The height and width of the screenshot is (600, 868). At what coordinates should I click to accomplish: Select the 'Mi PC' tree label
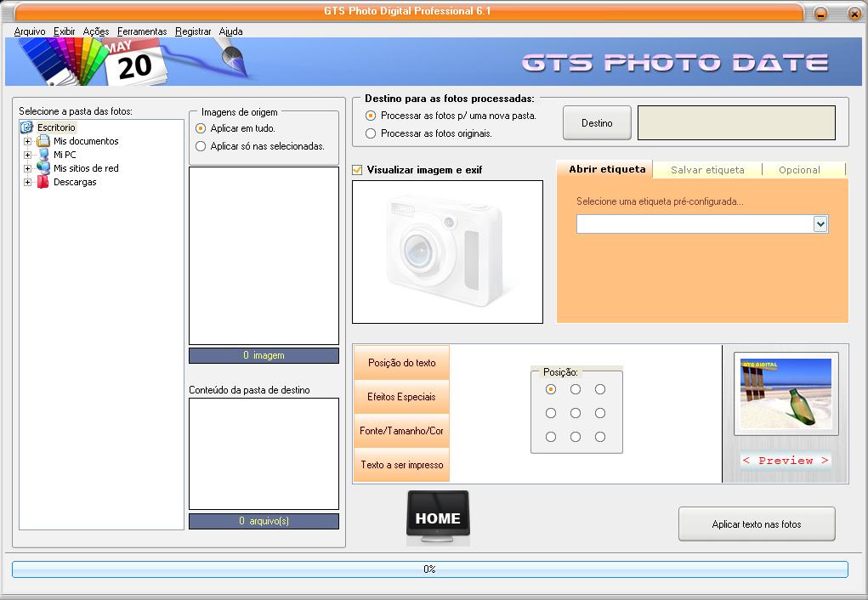click(65, 155)
